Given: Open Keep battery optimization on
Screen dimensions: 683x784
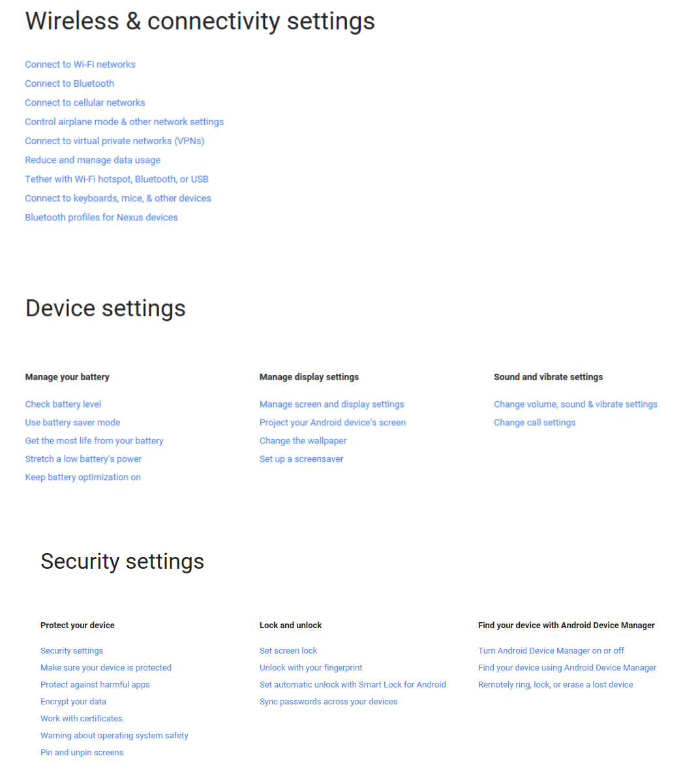Looking at the screenshot, I should coord(83,477).
